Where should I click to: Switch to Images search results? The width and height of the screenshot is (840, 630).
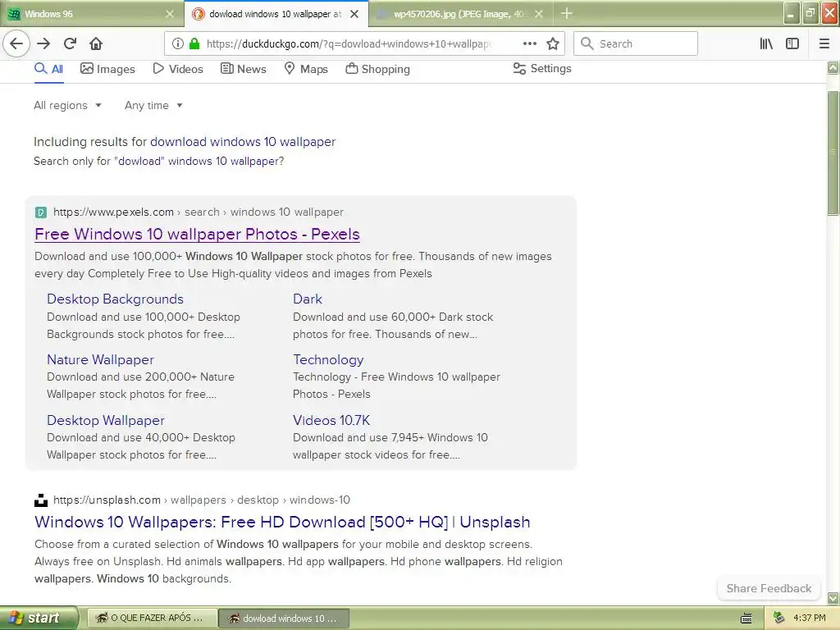click(107, 69)
